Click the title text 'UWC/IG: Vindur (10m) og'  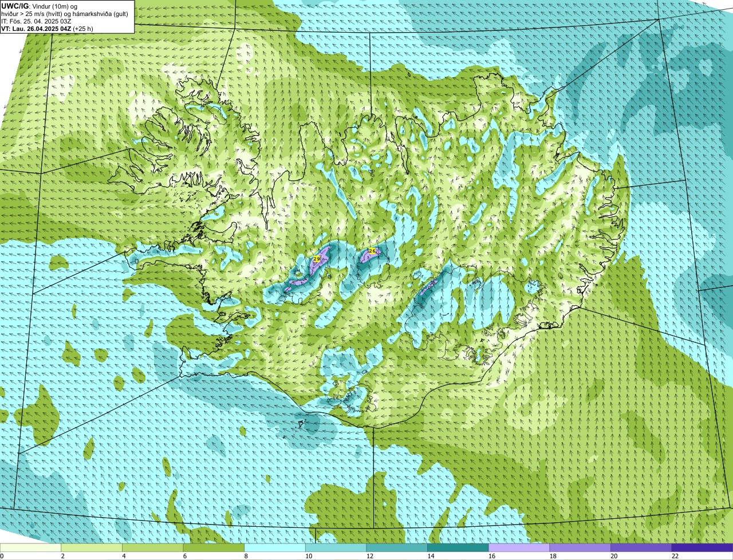[39, 6]
